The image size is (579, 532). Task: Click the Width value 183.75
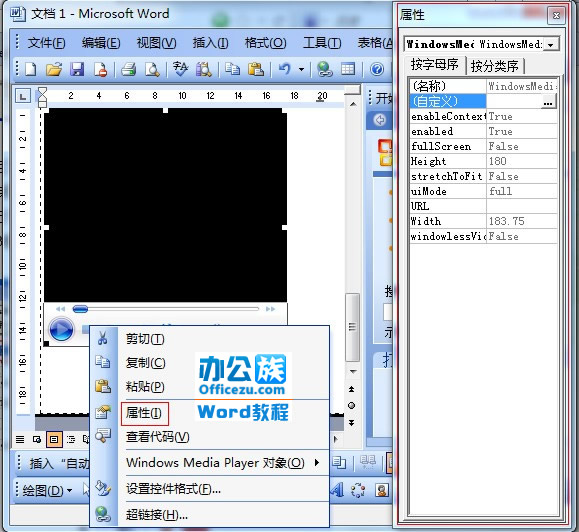[x=521, y=221]
